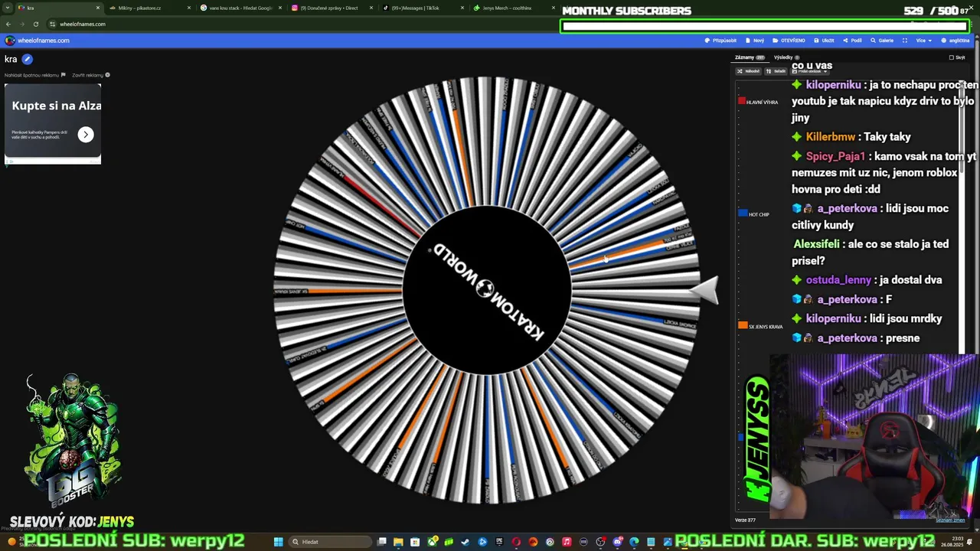
Task: Edit wheel title pencil icon
Action: pos(27,59)
